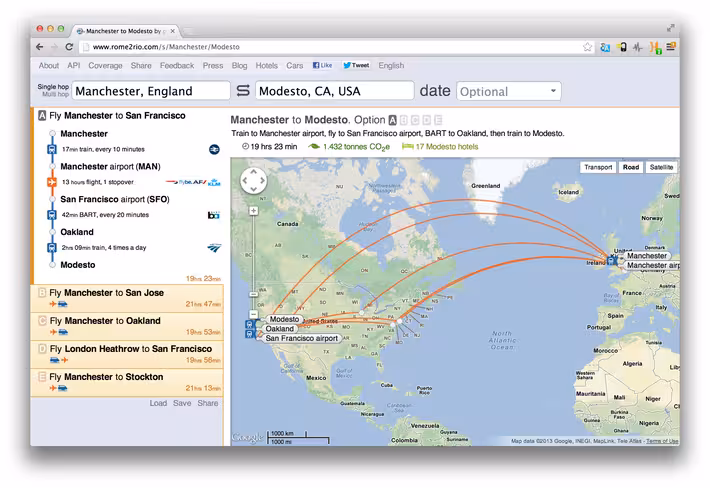Viewport: 710px width, 488px height.
Task: Open the About page
Action: pos(48,65)
